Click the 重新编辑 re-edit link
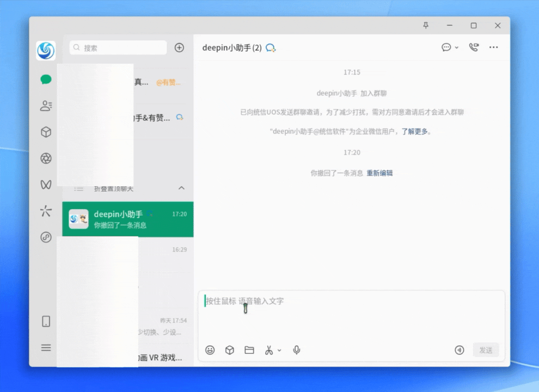The height and width of the screenshot is (392, 539). [x=379, y=173]
